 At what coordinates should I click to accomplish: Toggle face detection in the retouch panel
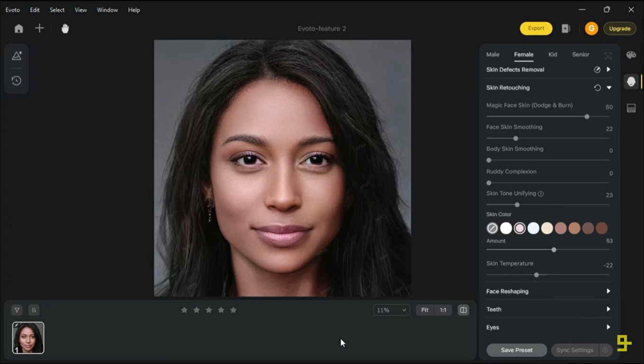(608, 55)
